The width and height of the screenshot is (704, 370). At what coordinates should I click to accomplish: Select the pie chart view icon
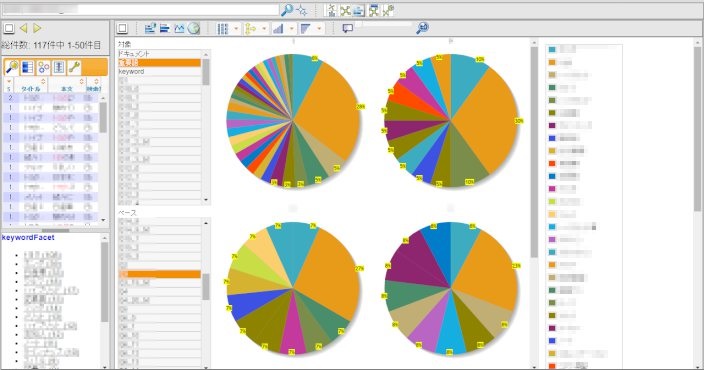pyautogui.click(x=194, y=28)
